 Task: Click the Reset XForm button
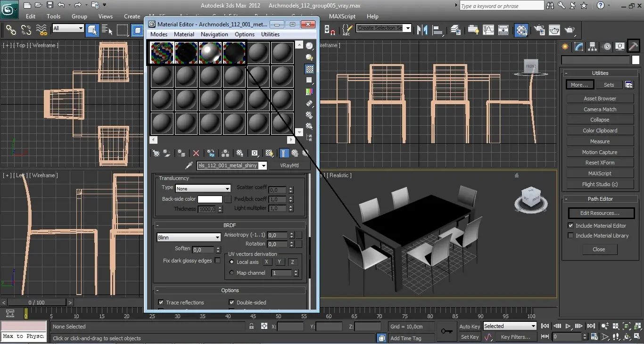coord(600,163)
